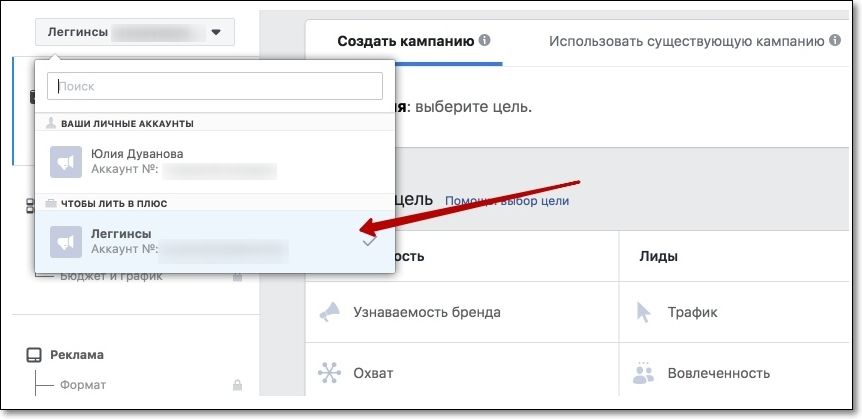The width and height of the screenshot is (862, 419).
Task: Open the info tooltip beside Использовать существующую кампанию
Action: [835, 41]
